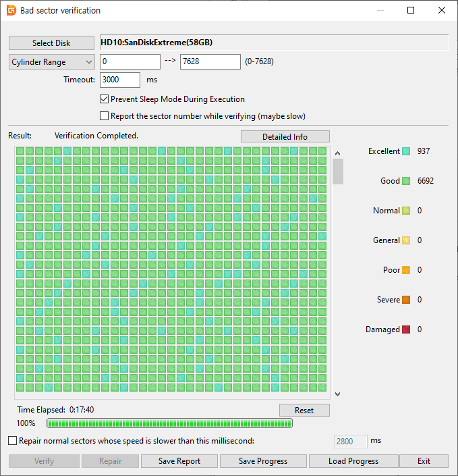Screen dimensions: 458x476
Task: Close the Bad sector verification window
Action: tap(442, 10)
